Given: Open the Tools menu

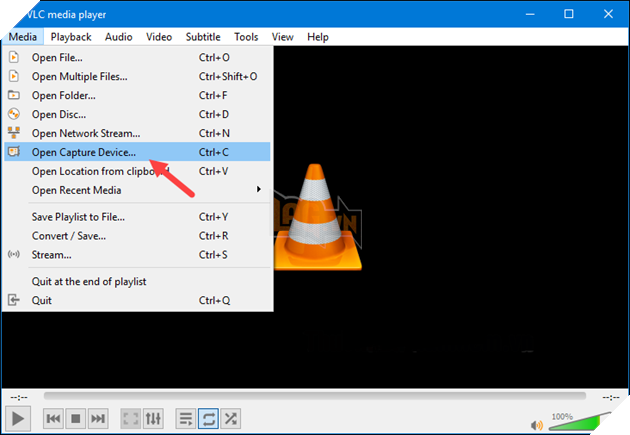Looking at the screenshot, I should (x=246, y=37).
